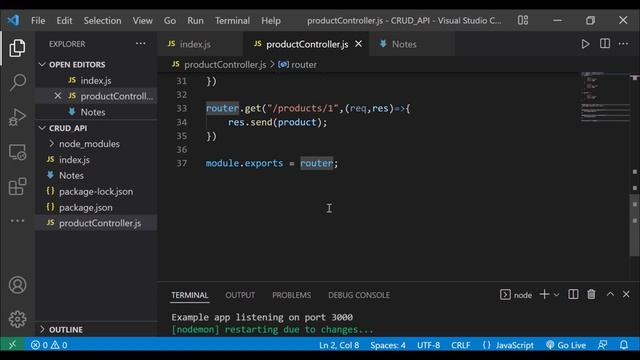This screenshot has width=640, height=360.
Task: Open the feedback icon in status bar
Action: (602, 345)
